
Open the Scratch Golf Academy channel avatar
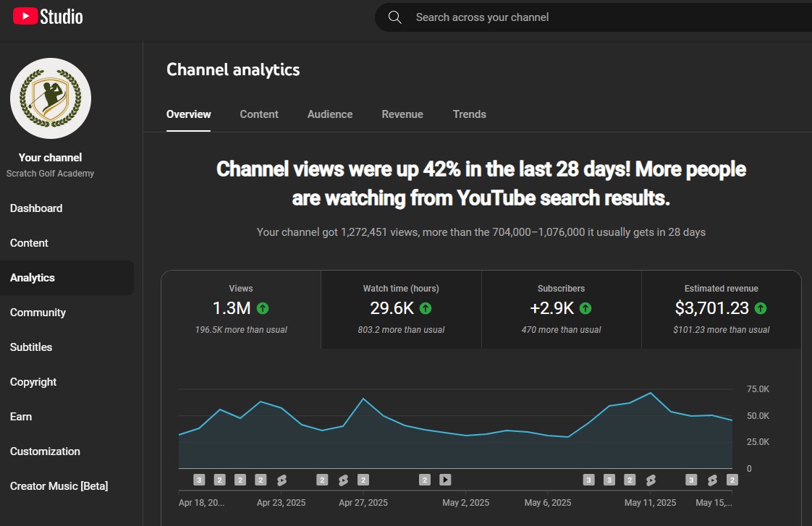51,98
